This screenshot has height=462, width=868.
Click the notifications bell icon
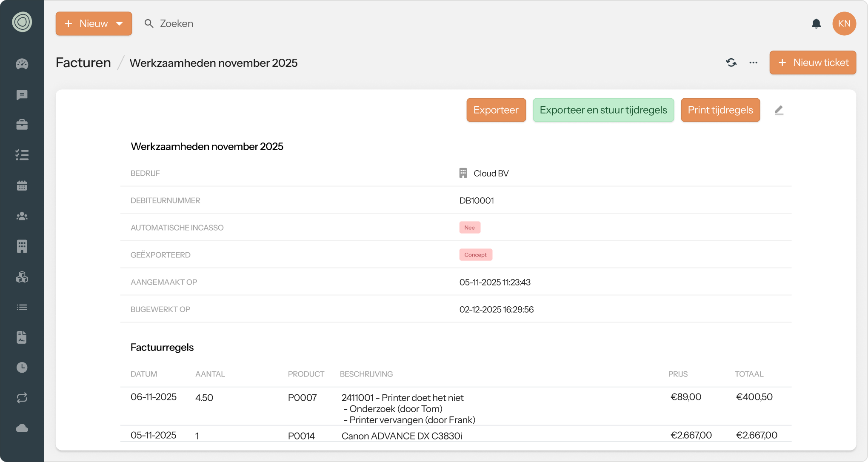pyautogui.click(x=816, y=24)
